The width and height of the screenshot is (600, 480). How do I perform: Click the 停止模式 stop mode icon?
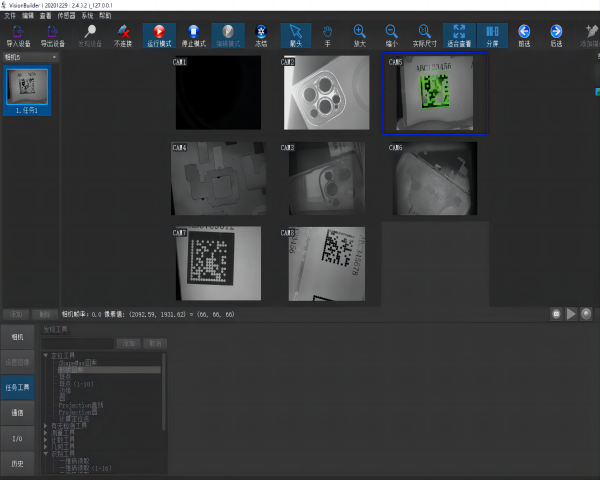point(194,35)
